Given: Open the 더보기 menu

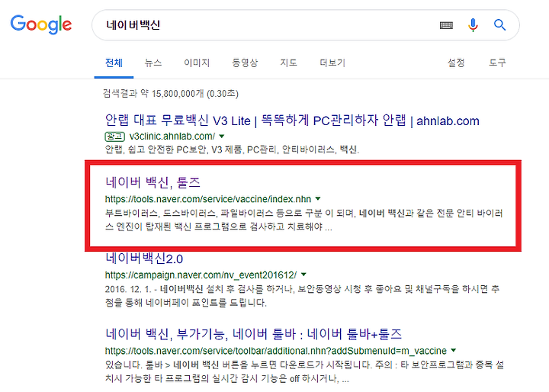Looking at the screenshot, I should [332, 63].
